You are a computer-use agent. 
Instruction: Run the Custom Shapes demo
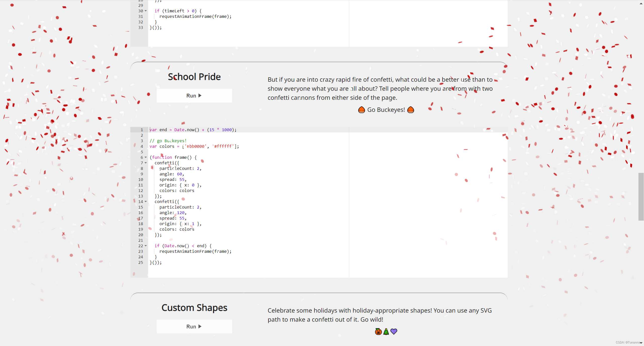194,326
